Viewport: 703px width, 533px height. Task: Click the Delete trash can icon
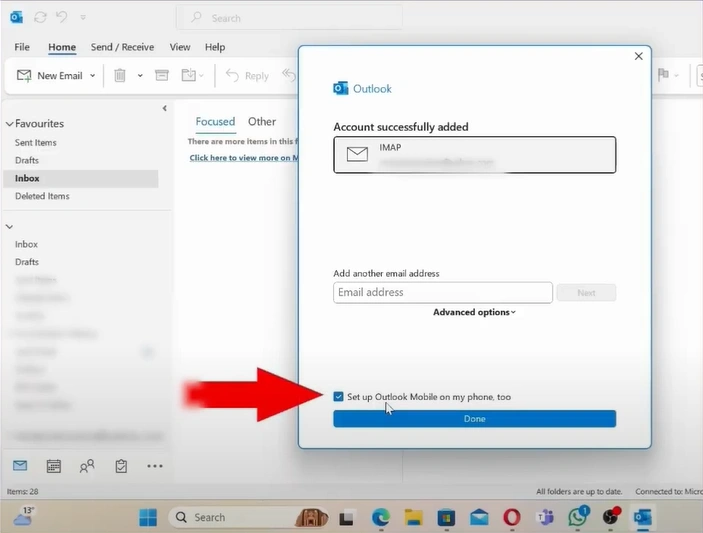(x=120, y=75)
